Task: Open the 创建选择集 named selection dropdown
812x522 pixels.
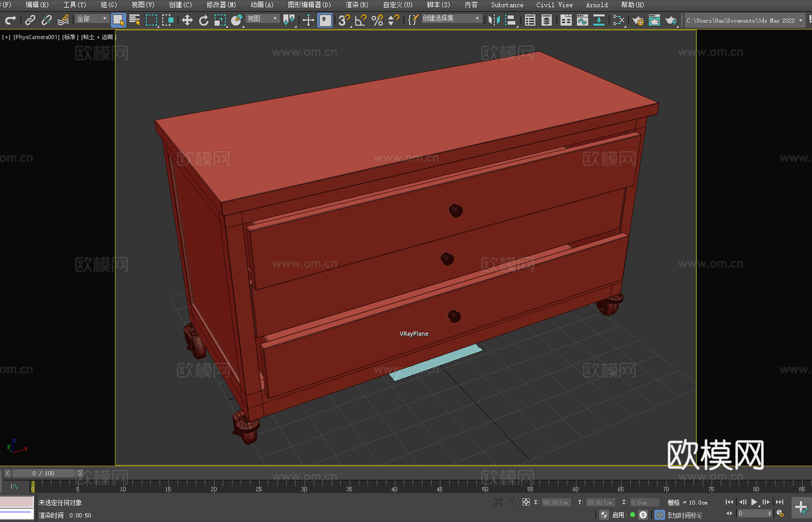Action: point(452,18)
